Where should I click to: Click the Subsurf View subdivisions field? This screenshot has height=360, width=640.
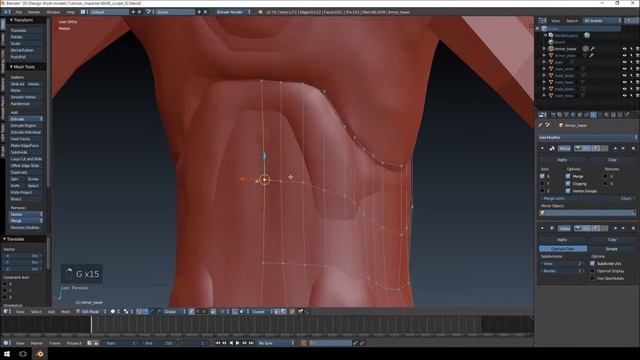[x=563, y=264]
